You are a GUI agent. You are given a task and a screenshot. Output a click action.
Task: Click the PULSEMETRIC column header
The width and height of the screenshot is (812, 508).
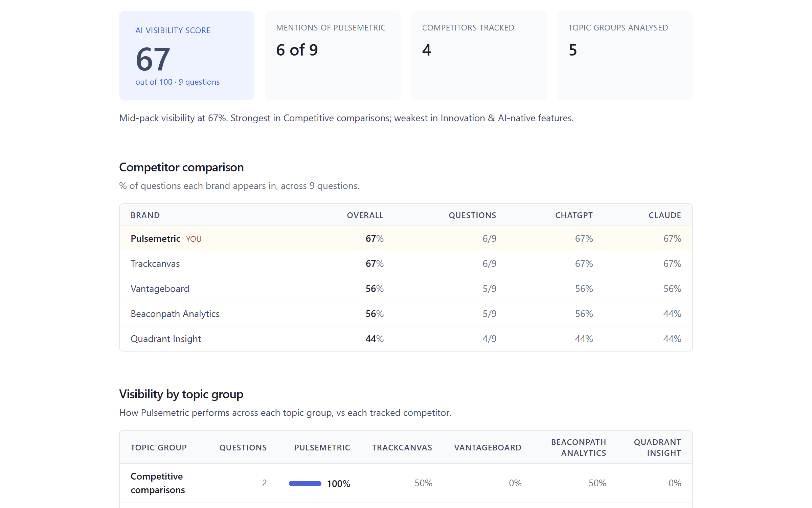click(322, 448)
